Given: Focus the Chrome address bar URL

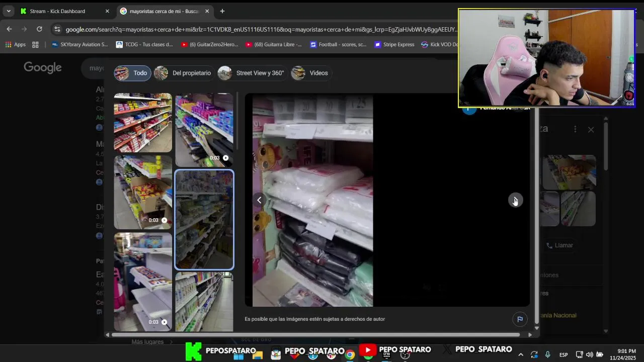Looking at the screenshot, I should tap(261, 29).
